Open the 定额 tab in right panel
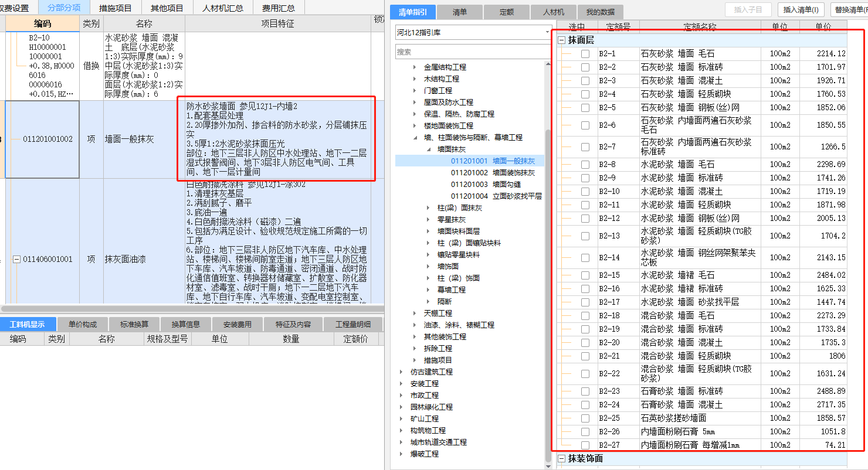868x470 pixels. pyautogui.click(x=507, y=12)
